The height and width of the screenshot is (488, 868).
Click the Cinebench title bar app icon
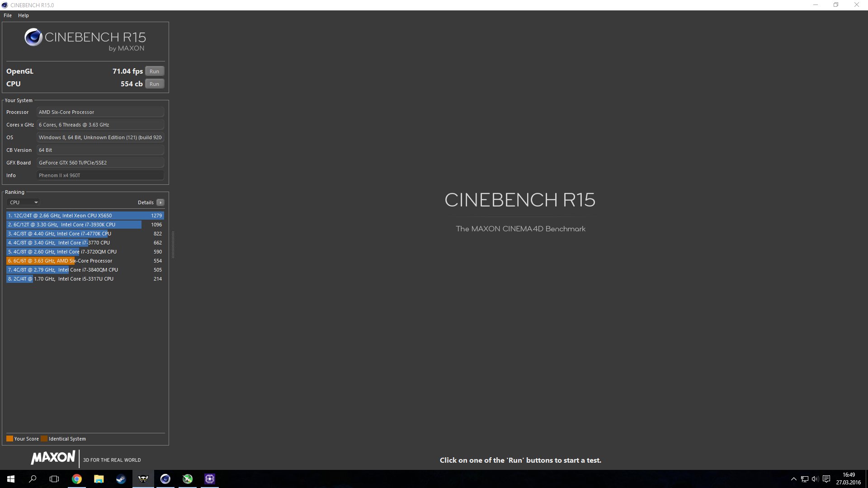[x=5, y=5]
